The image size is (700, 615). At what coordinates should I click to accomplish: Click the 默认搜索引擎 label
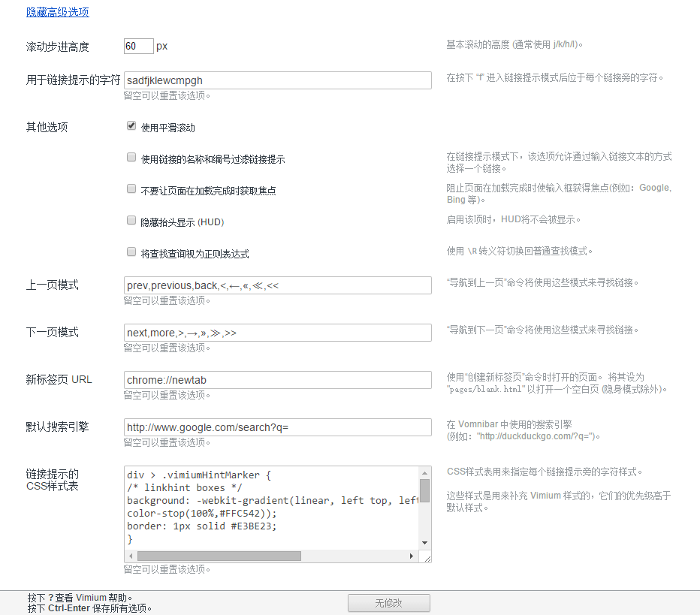(57, 427)
